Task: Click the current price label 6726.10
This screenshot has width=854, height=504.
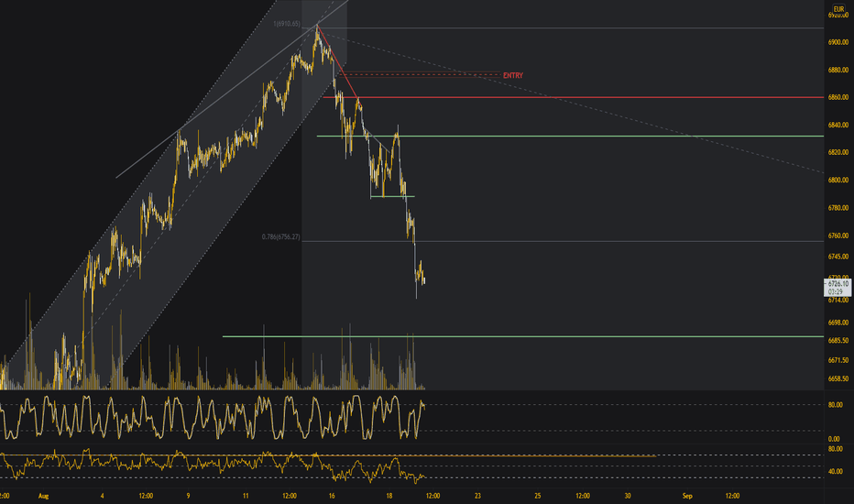Action: tap(838, 284)
